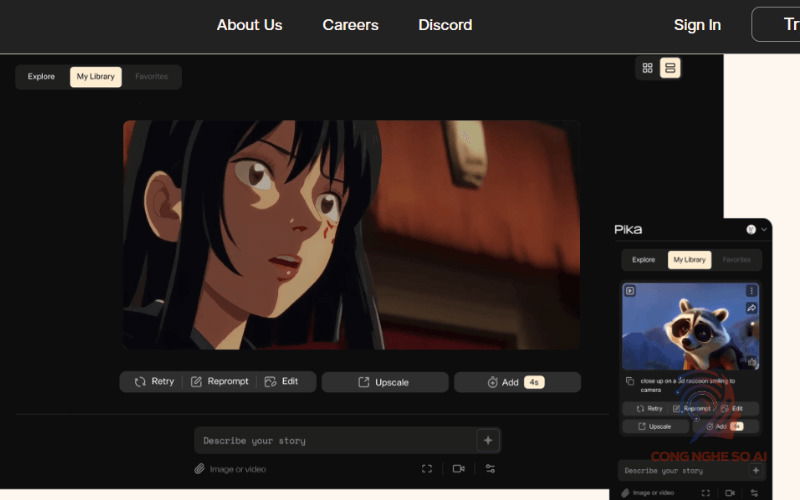Click the plus button beside the main story field

pyautogui.click(x=488, y=440)
